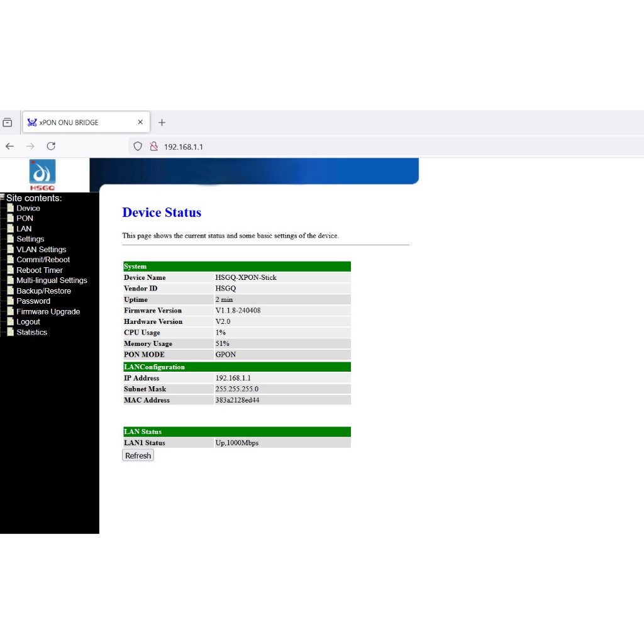Expand the Device tree item

coord(28,208)
